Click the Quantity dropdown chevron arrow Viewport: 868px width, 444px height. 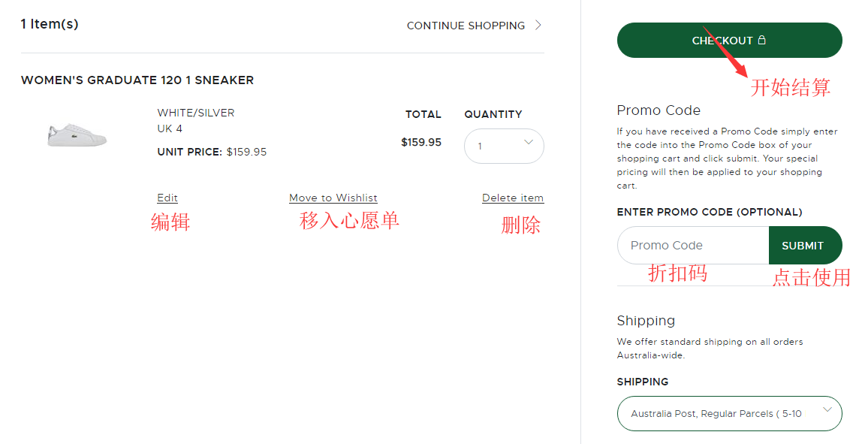coord(528,142)
